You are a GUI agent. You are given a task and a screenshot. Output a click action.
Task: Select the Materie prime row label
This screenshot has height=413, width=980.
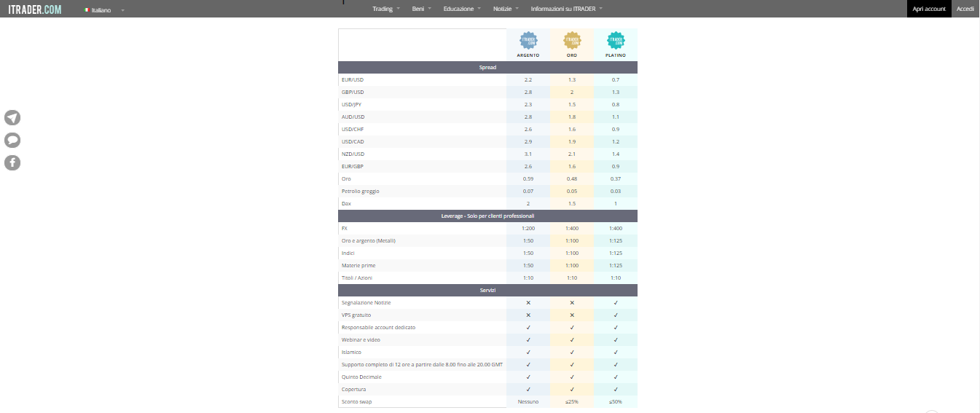[358, 265]
